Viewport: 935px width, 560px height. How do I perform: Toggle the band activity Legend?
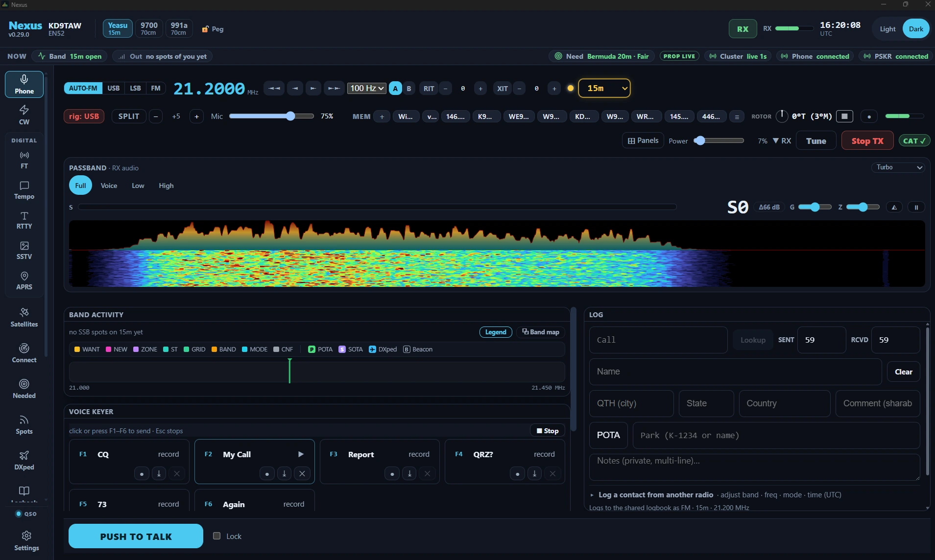(x=496, y=332)
